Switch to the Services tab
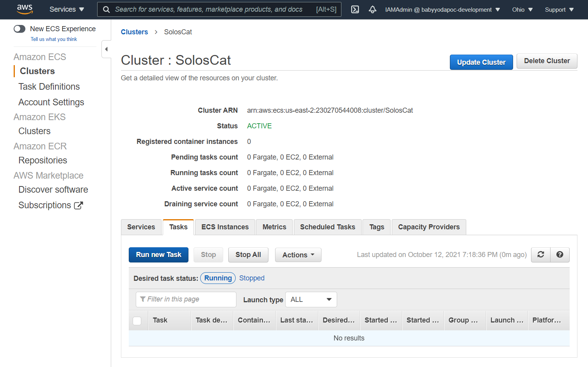The image size is (588, 367). (x=141, y=227)
